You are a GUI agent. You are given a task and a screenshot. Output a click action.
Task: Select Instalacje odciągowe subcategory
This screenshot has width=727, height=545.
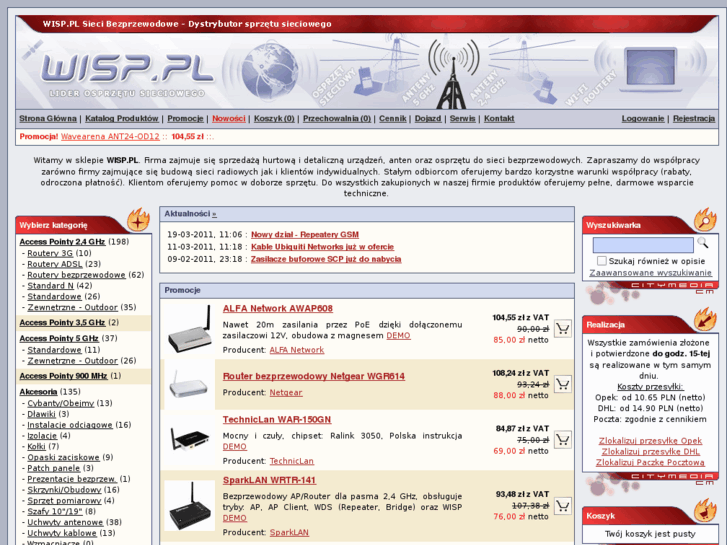[70, 425]
